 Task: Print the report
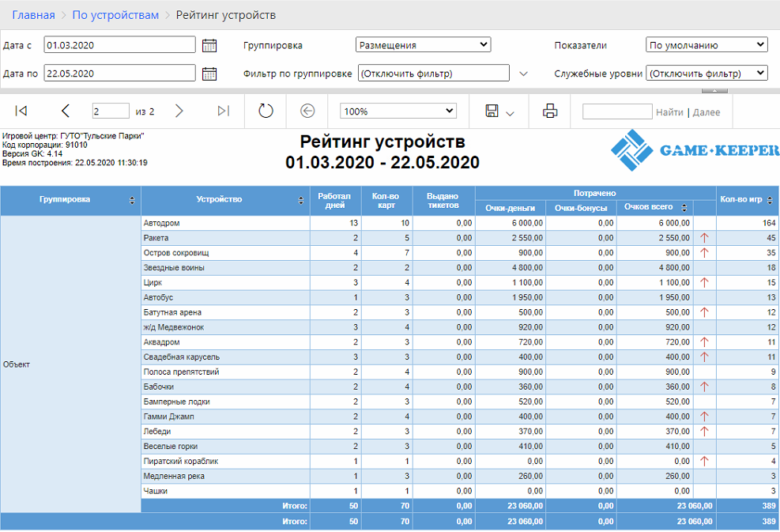point(550,111)
